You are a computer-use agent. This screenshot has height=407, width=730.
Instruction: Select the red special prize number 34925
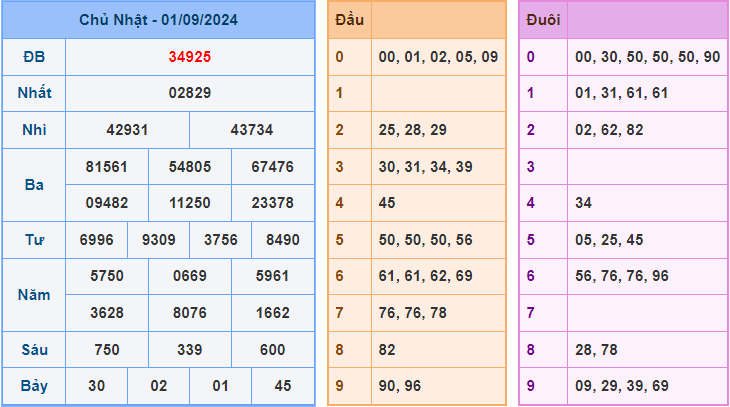(x=189, y=57)
